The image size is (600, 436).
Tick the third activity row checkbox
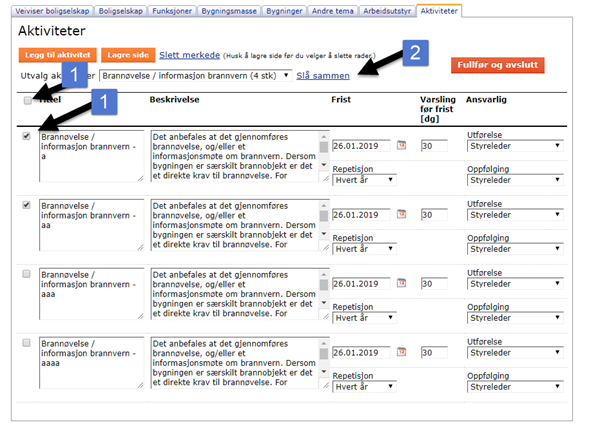coord(27,274)
